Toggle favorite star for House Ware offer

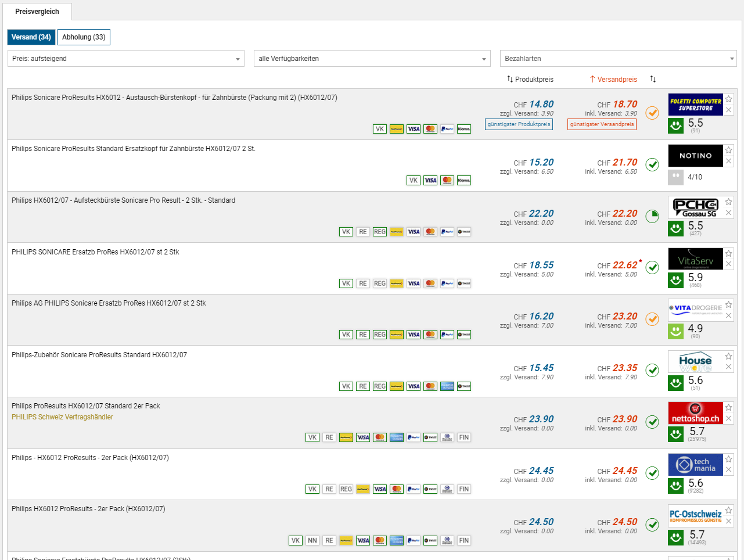tap(728, 356)
